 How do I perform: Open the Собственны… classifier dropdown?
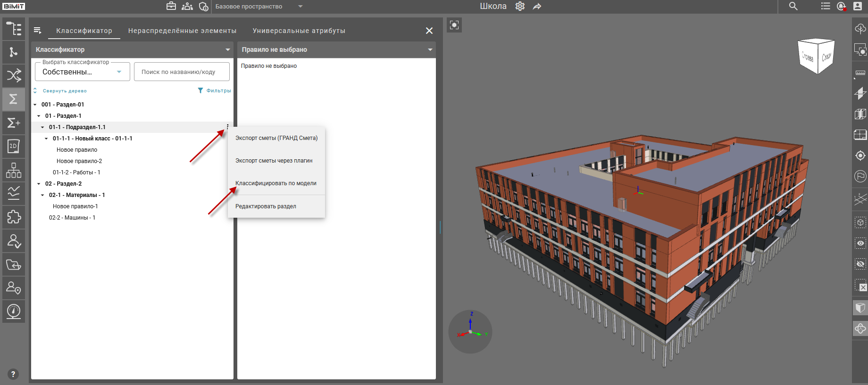(x=83, y=72)
